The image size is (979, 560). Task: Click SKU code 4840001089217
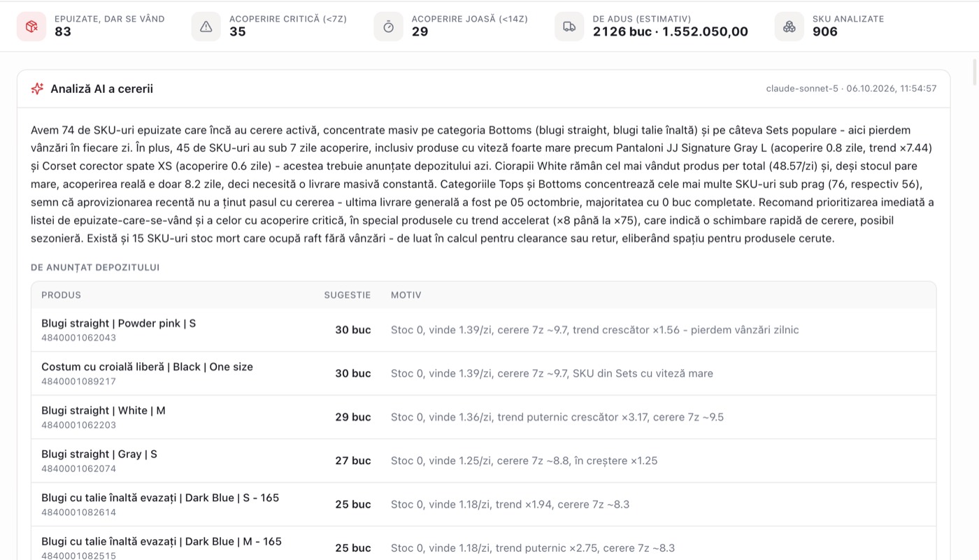click(78, 382)
